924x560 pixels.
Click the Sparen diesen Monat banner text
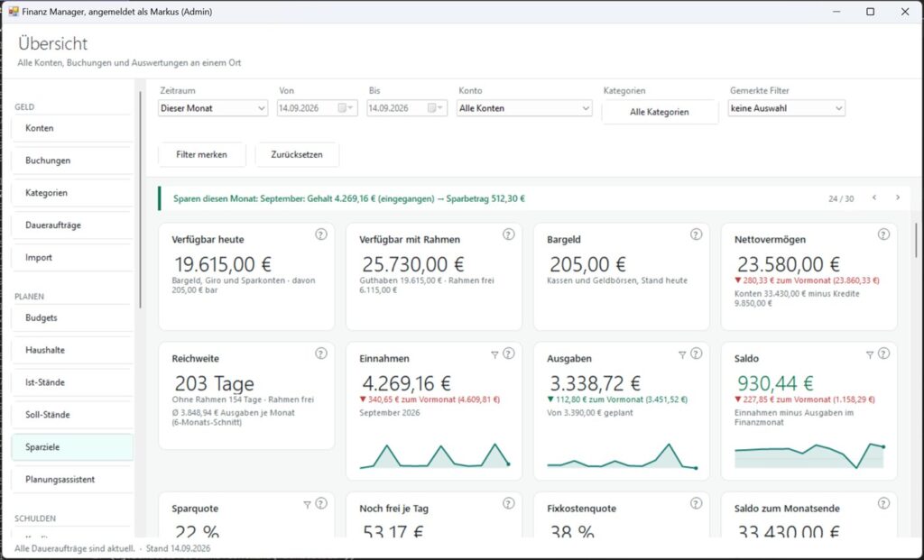point(349,198)
